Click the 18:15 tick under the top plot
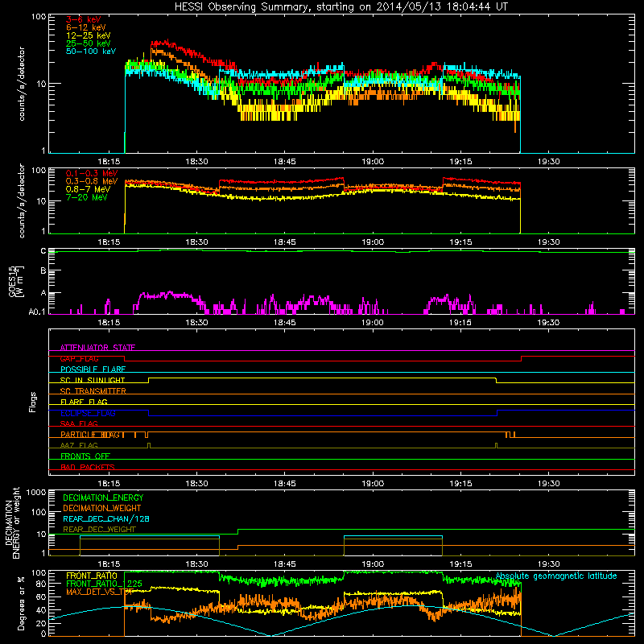 [109, 162]
